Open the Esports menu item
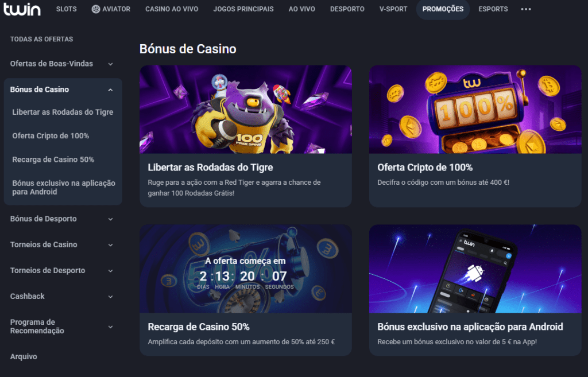Image resolution: width=588 pixels, height=377 pixels. click(493, 9)
